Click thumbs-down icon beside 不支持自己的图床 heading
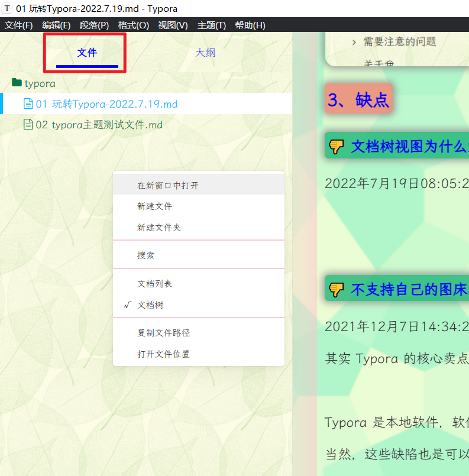 [337, 289]
